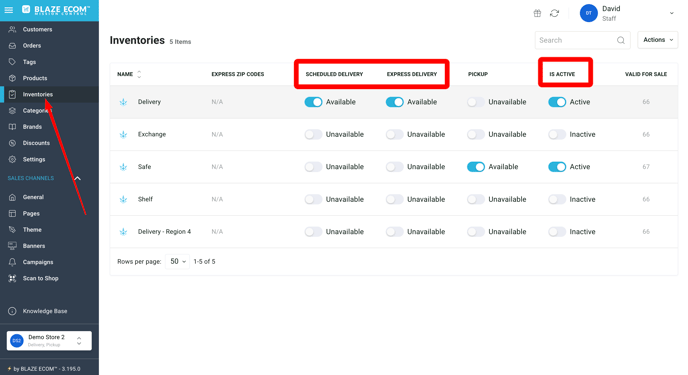
Task: Open Products in the sidebar
Action: [x=35, y=78]
